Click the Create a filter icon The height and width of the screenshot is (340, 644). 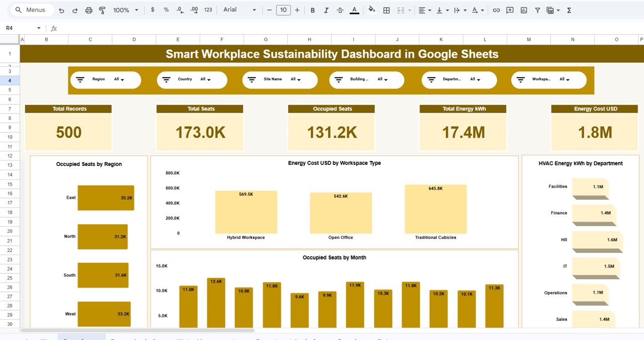click(x=538, y=10)
